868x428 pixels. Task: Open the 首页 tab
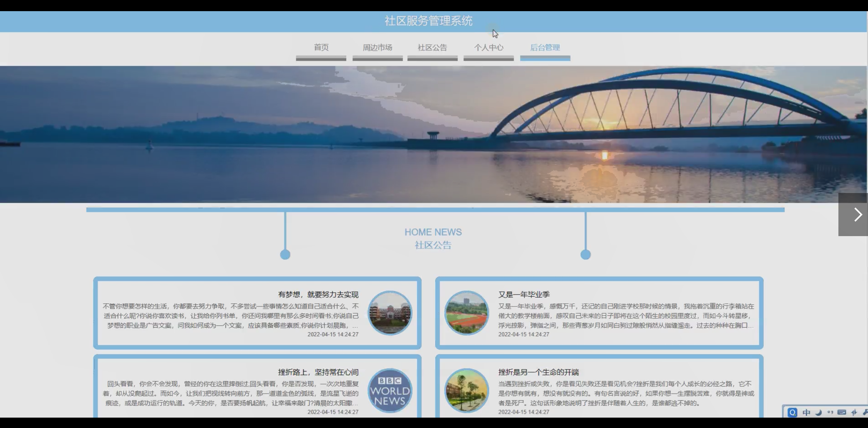point(321,48)
